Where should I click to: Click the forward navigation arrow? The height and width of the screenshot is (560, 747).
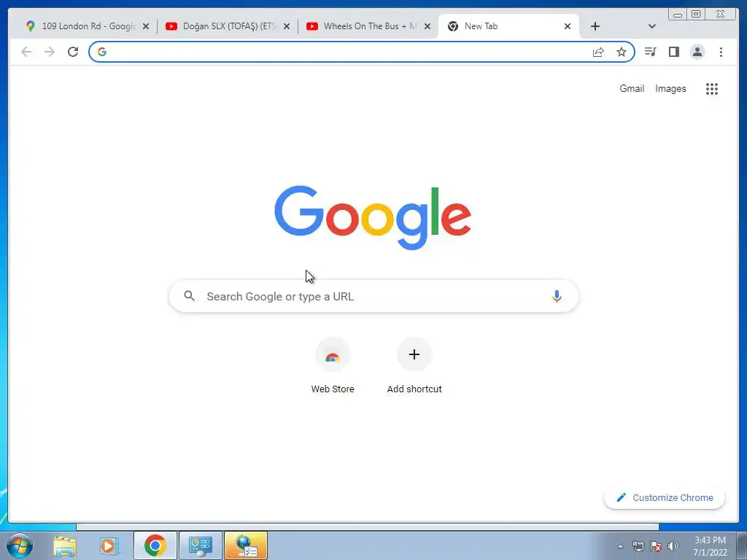[x=50, y=52]
